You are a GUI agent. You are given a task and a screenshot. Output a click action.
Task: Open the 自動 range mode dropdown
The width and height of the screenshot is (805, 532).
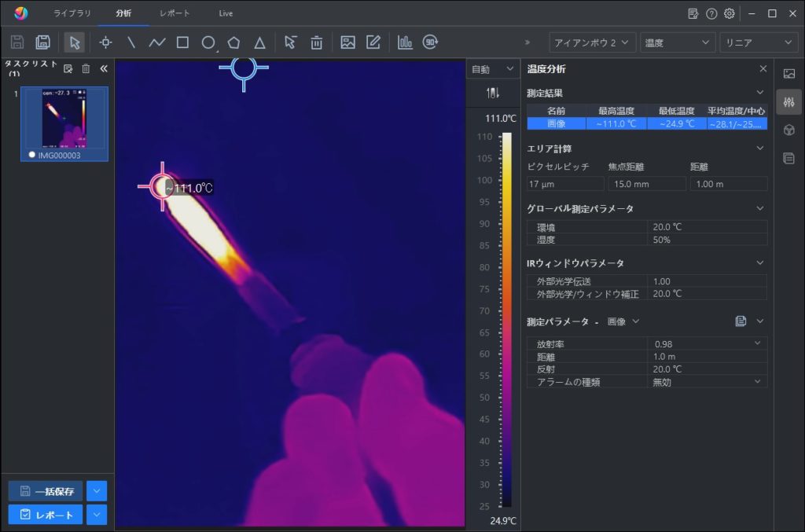[492, 69]
